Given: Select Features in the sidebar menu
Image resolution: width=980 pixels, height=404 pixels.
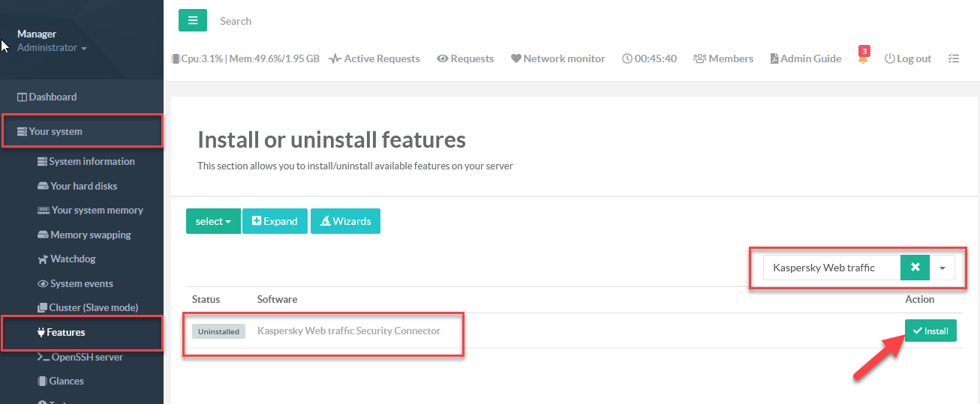Looking at the screenshot, I should pyautogui.click(x=65, y=332).
